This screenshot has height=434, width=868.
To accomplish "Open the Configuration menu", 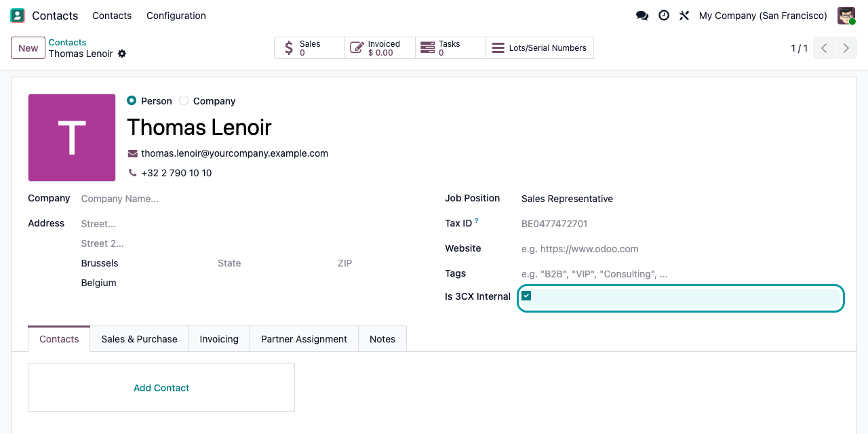I will 176,16.
